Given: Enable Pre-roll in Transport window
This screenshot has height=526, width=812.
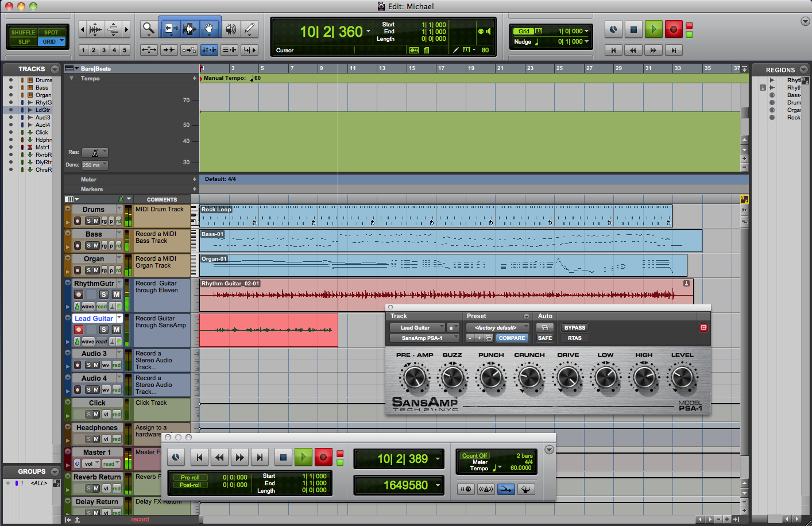Looking at the screenshot, I should pyautogui.click(x=190, y=477).
